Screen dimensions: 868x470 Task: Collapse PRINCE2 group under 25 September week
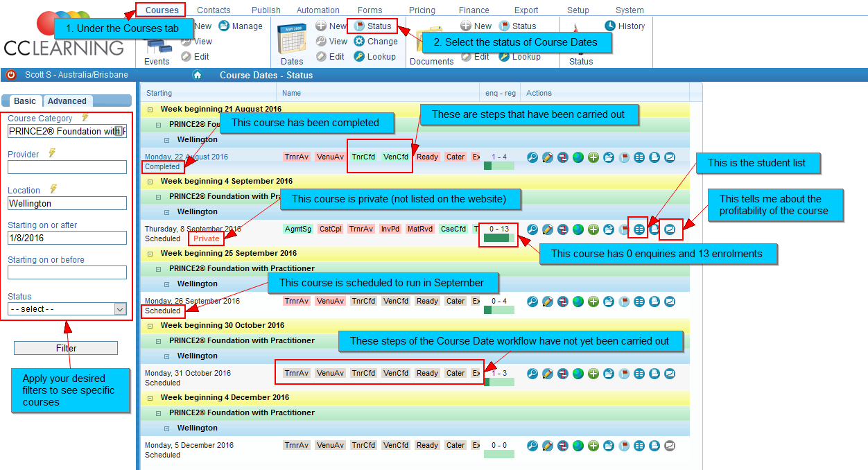[x=158, y=269]
